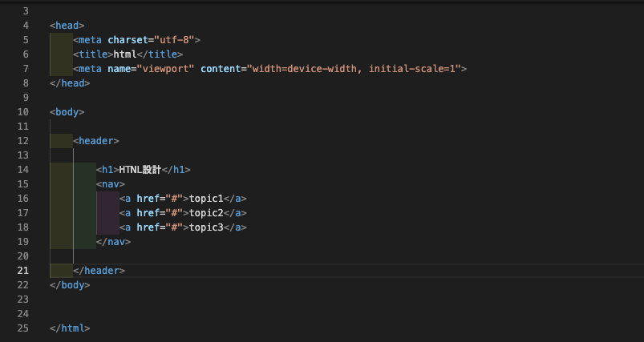Screen dimensions: 644x342
Task: Click the closing html tag
Action: pyautogui.click(x=70, y=328)
